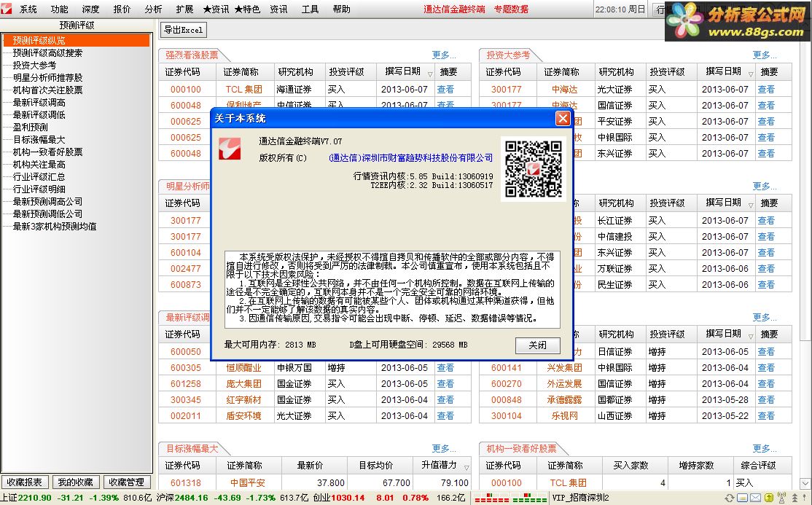Select 目标涨幅最大 in left tree
This screenshot has height=505, width=812.
[x=39, y=140]
